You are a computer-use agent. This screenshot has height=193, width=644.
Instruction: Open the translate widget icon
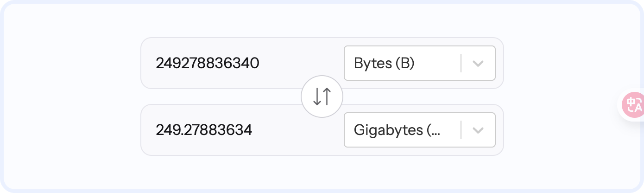click(633, 105)
